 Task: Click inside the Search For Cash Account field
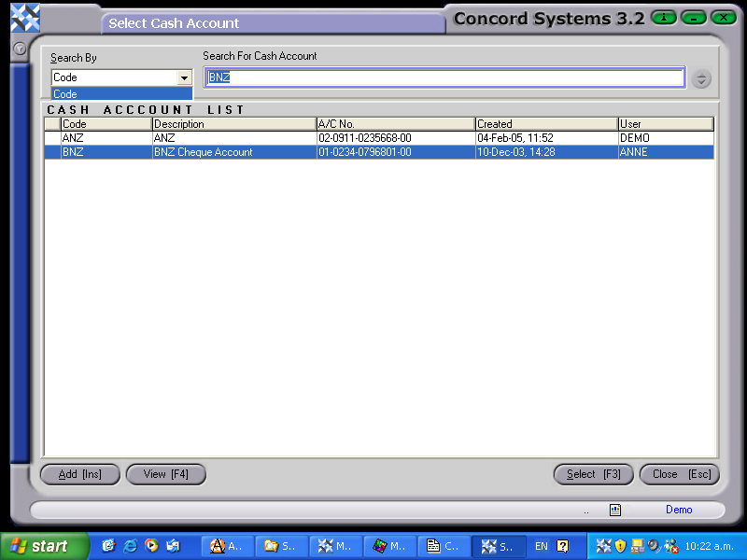pos(444,77)
